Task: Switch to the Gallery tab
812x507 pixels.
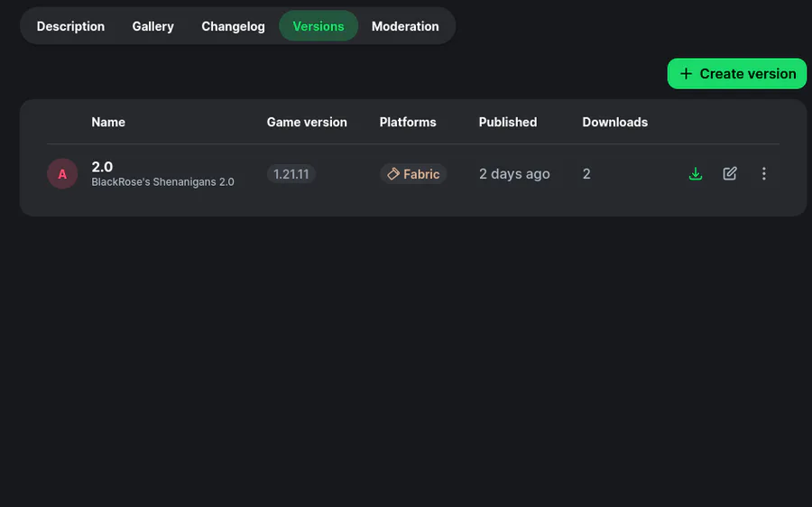Action: (152, 26)
